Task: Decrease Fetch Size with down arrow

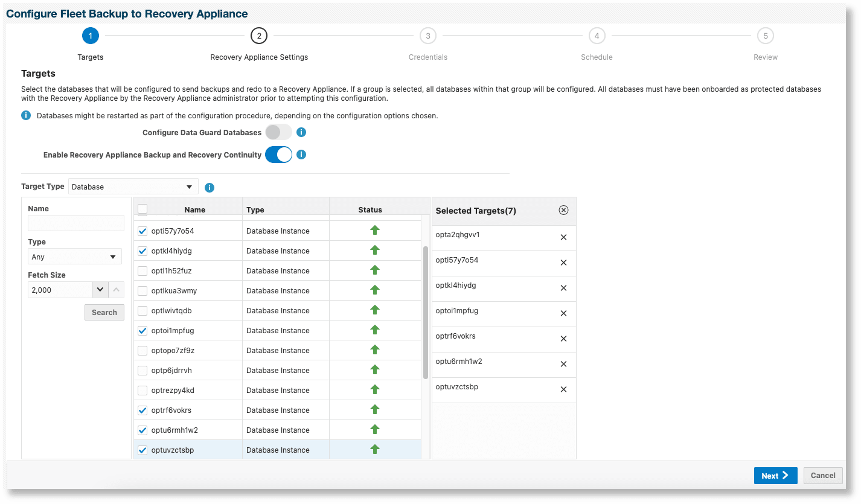Action: [x=100, y=290]
